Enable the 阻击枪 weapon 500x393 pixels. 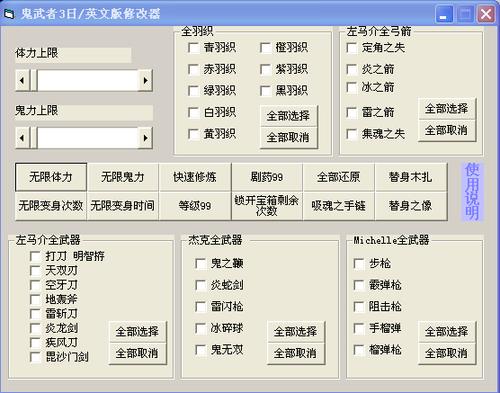tap(359, 307)
